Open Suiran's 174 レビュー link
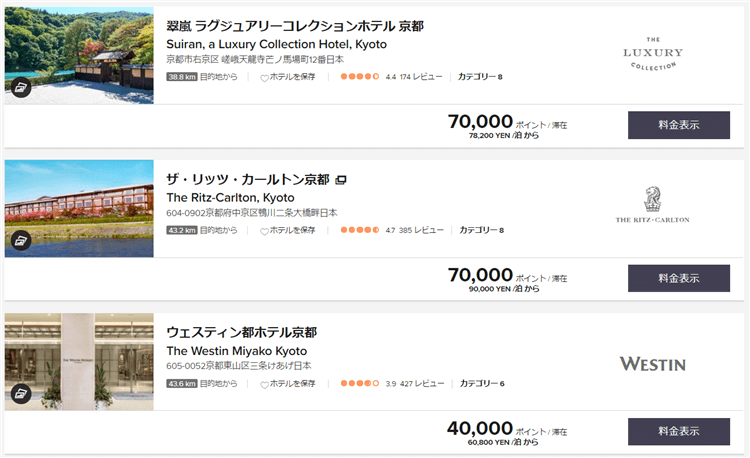The height and width of the screenshot is (458, 750). click(x=421, y=77)
